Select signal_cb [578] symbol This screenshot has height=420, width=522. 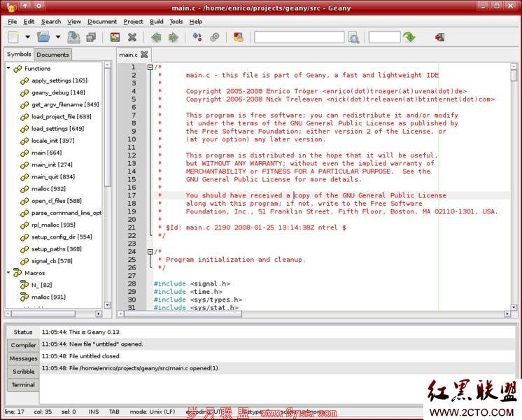52,261
